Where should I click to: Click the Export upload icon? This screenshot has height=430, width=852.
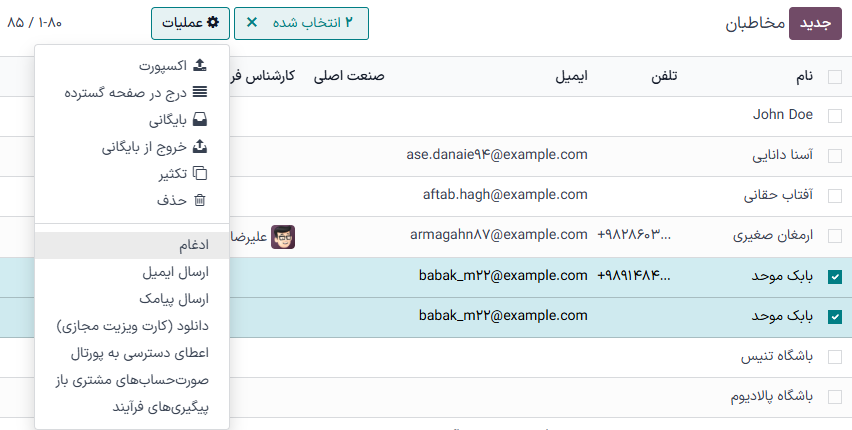tap(200, 66)
